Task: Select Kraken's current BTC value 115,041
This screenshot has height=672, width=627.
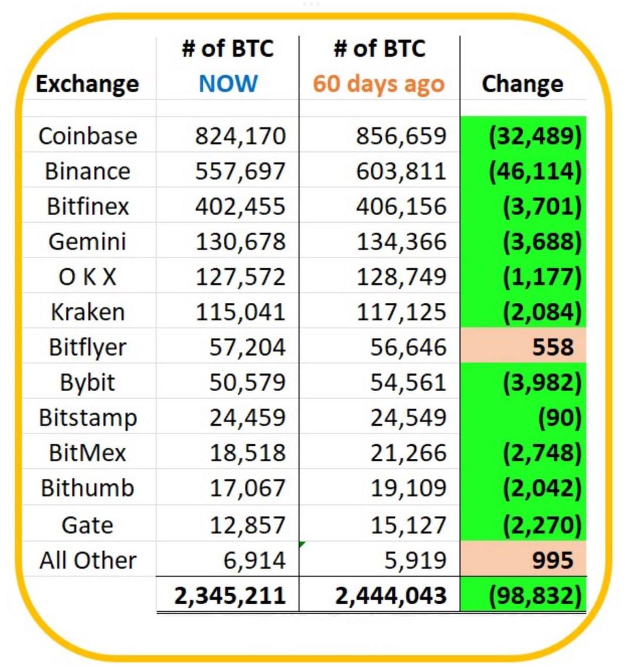Action: pos(241,312)
